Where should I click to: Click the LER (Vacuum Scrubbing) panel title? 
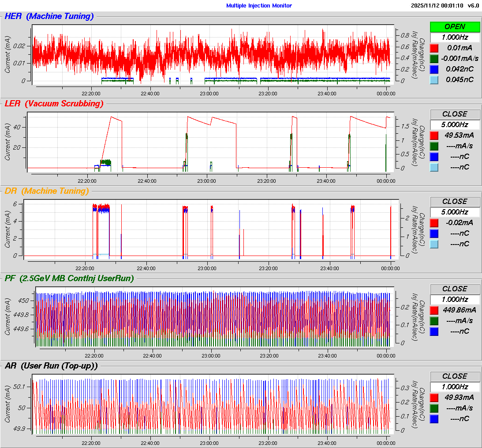(54, 104)
